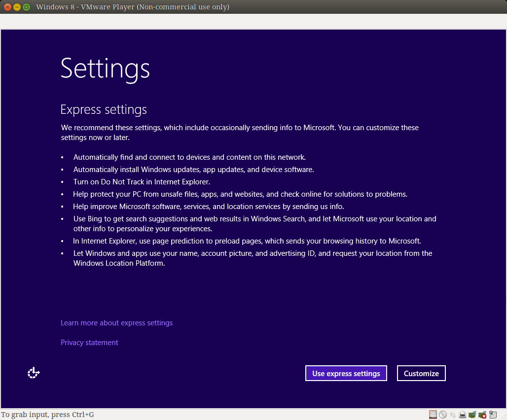Click 'Let Windows and apps use your name' line

pos(253,258)
